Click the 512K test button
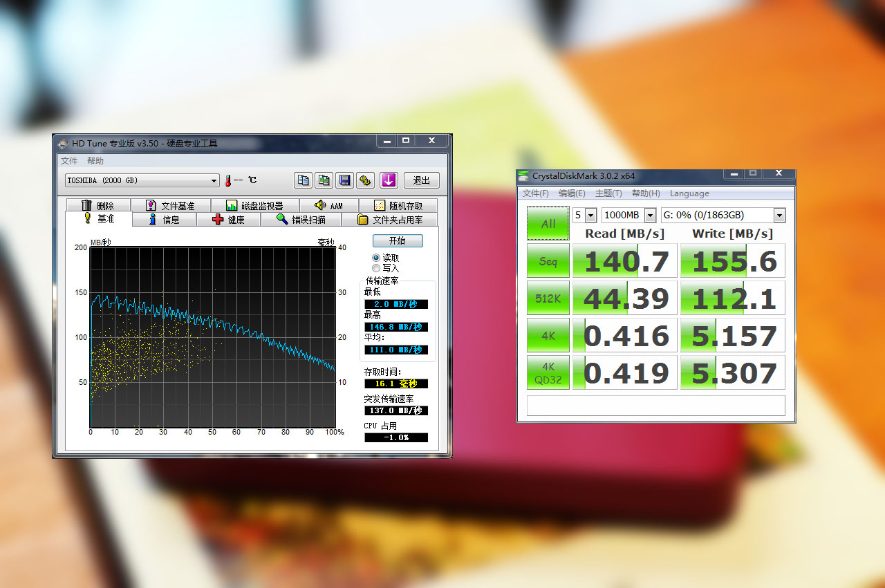This screenshot has height=588, width=885. 548,298
